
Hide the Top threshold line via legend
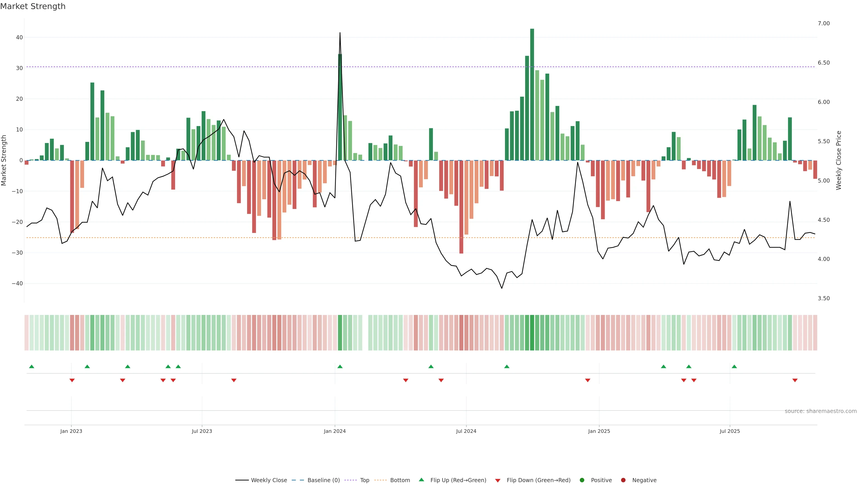click(364, 480)
